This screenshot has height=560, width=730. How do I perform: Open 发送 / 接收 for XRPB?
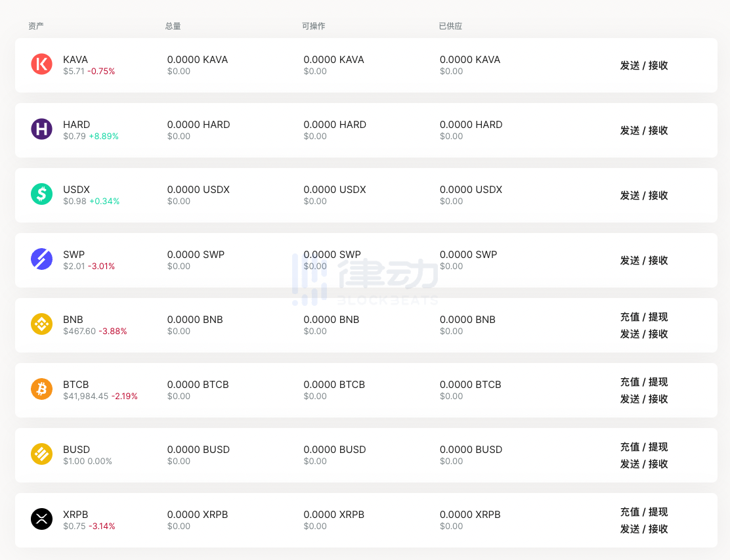click(x=643, y=529)
